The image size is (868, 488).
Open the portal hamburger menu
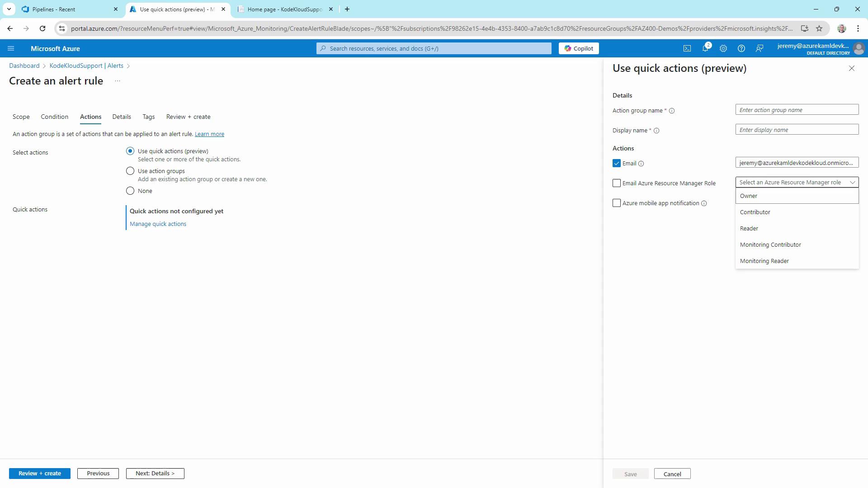coord(11,48)
